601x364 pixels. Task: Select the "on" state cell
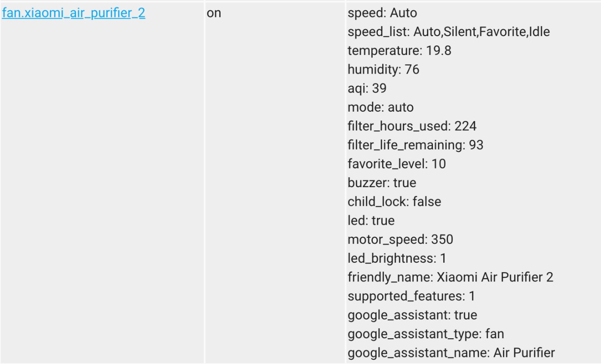[214, 13]
